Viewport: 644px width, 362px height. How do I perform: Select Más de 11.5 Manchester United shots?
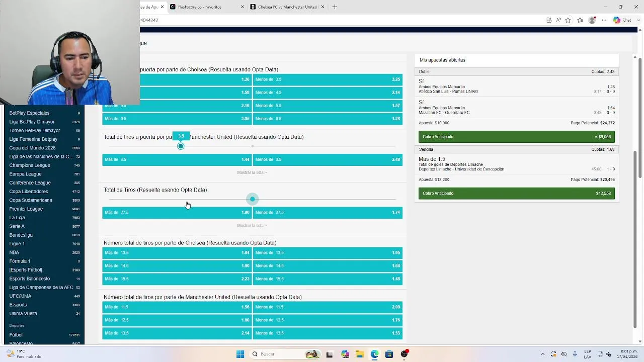click(x=177, y=307)
